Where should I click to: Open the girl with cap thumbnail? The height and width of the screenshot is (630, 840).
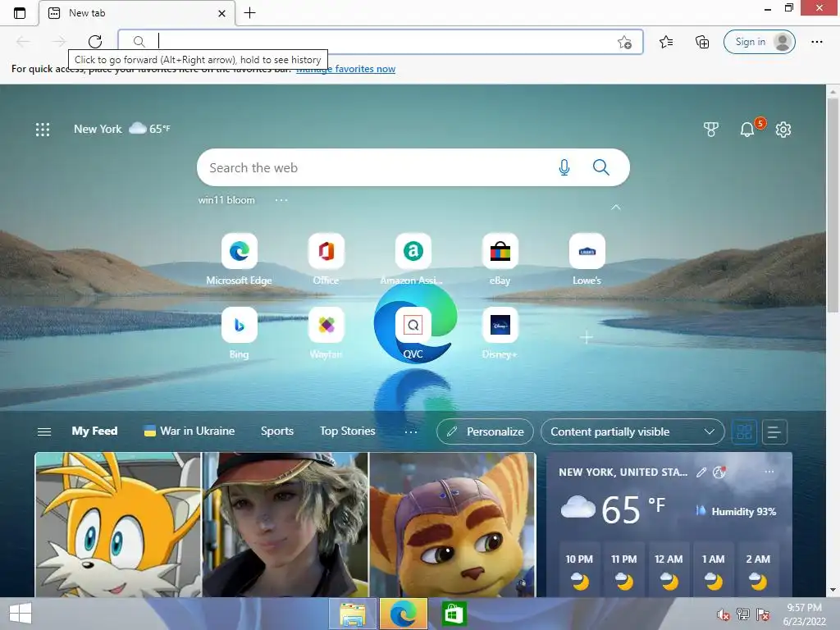tap(285, 524)
